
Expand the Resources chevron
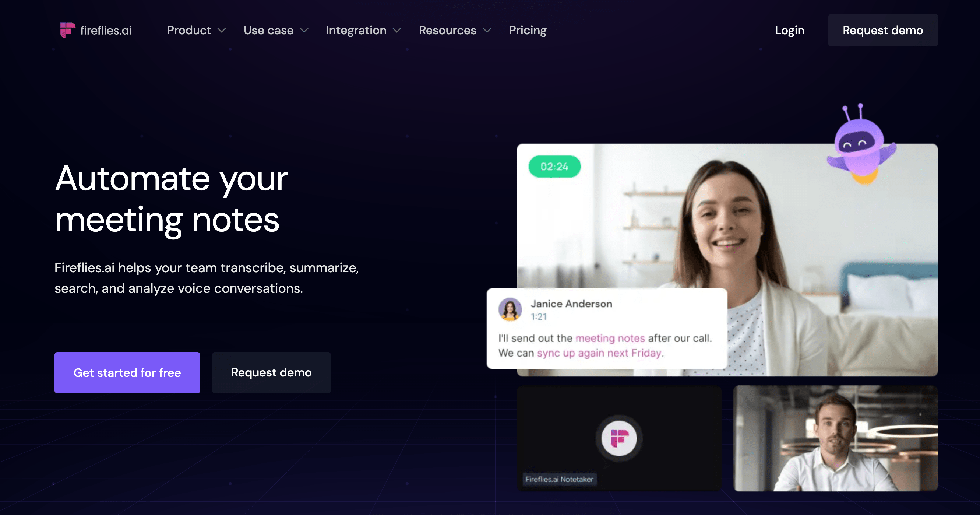pyautogui.click(x=487, y=31)
